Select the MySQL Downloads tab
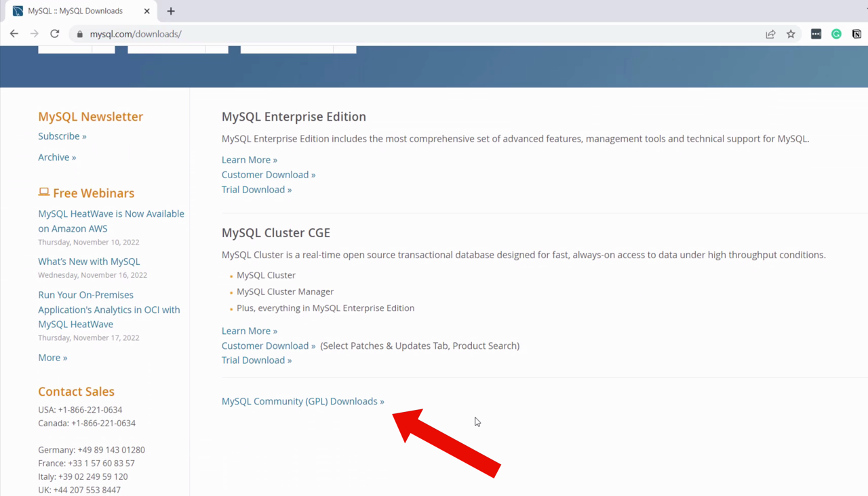This screenshot has width=868, height=496. click(x=75, y=11)
